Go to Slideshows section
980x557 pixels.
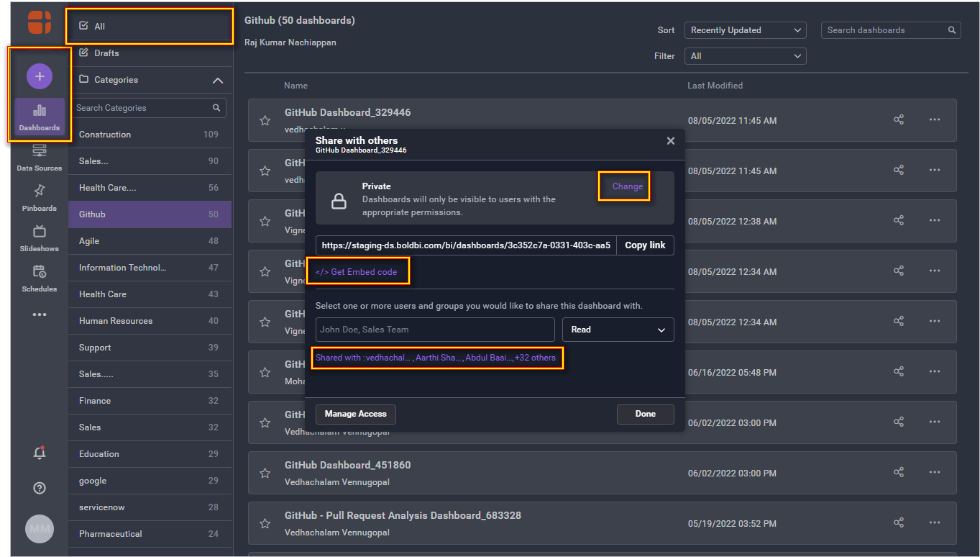pyautogui.click(x=40, y=237)
